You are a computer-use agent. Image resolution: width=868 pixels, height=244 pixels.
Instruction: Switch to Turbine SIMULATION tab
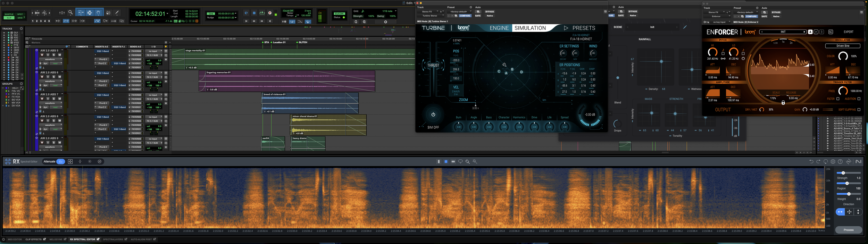(530, 28)
